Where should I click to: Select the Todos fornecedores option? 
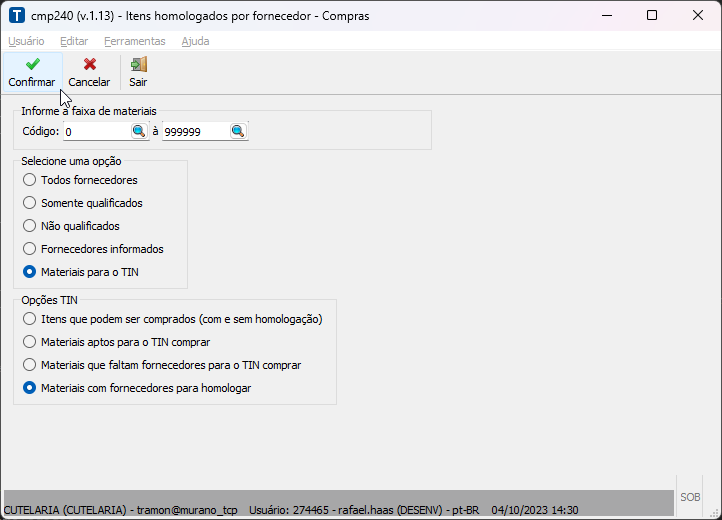coord(30,180)
